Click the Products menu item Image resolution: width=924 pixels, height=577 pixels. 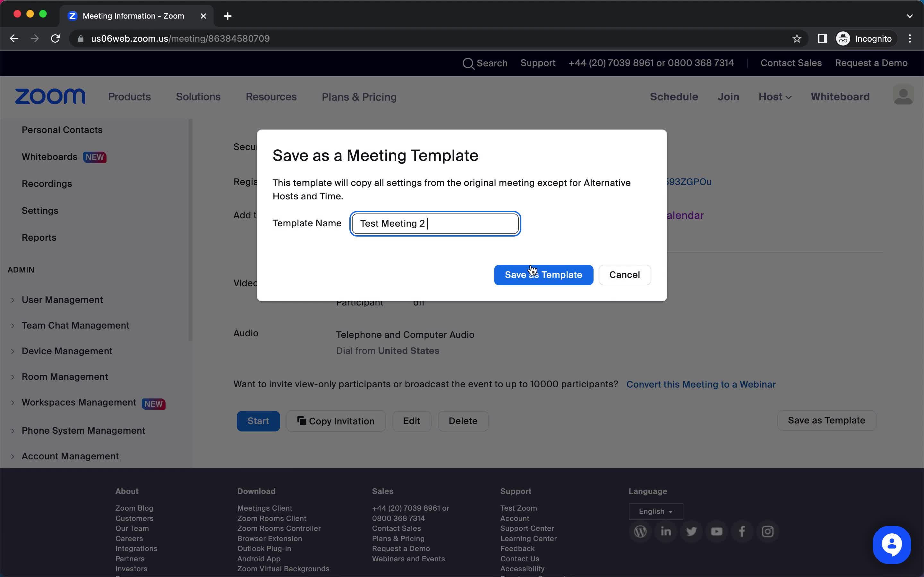pyautogui.click(x=129, y=97)
